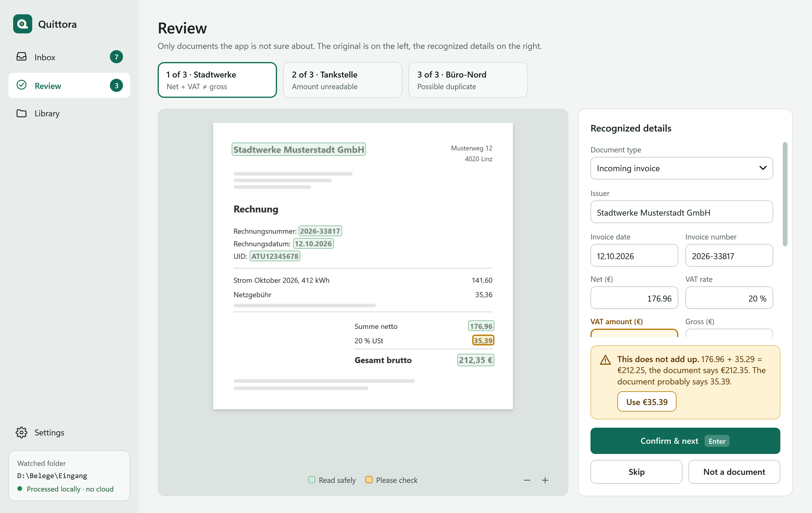812x513 pixels.
Task: Open the Inbox section
Action: [x=69, y=57]
